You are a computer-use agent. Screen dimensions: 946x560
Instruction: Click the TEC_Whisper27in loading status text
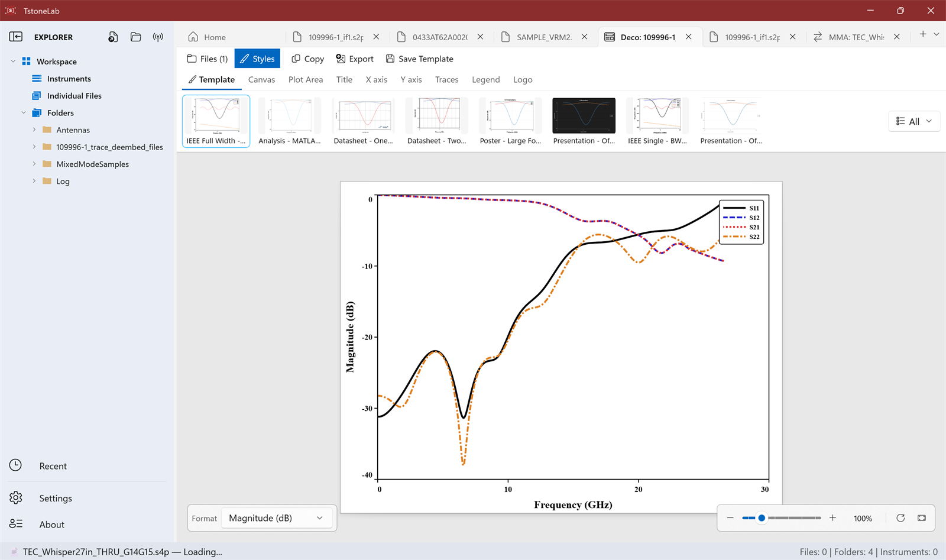coord(122,552)
